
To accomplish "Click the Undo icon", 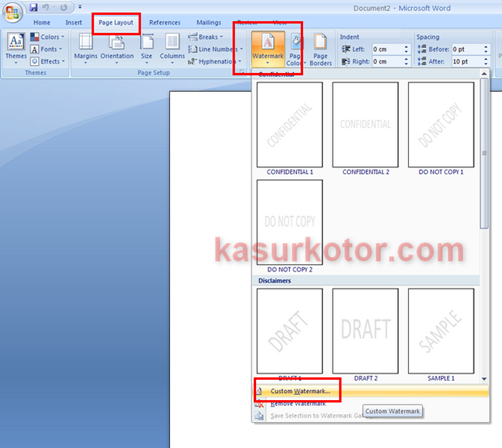I will (x=46, y=7).
